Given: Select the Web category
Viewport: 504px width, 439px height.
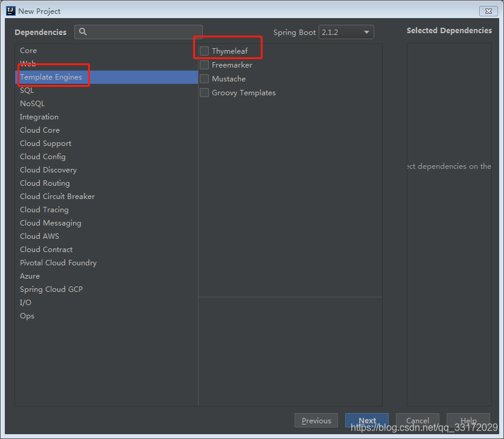Looking at the screenshot, I should [106, 63].
